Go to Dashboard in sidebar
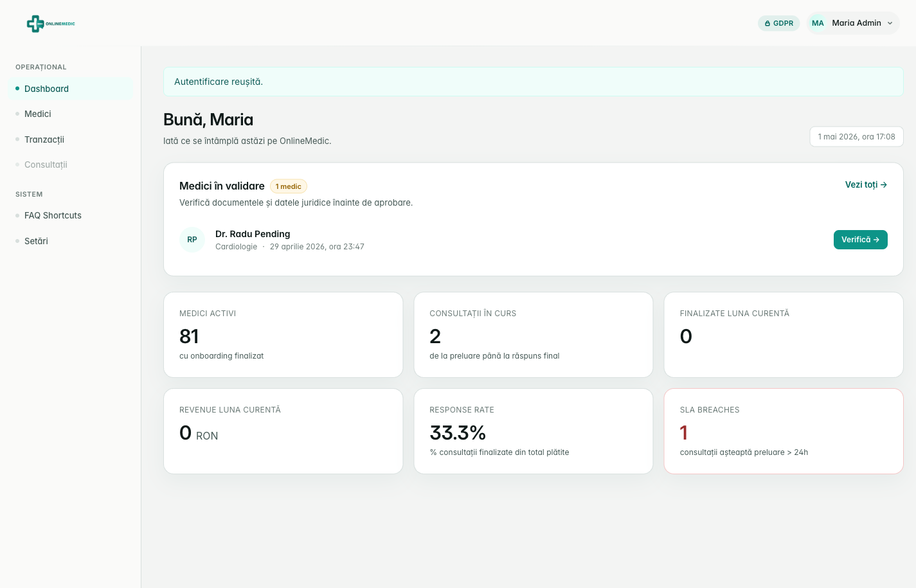The width and height of the screenshot is (916, 588). [x=71, y=89]
